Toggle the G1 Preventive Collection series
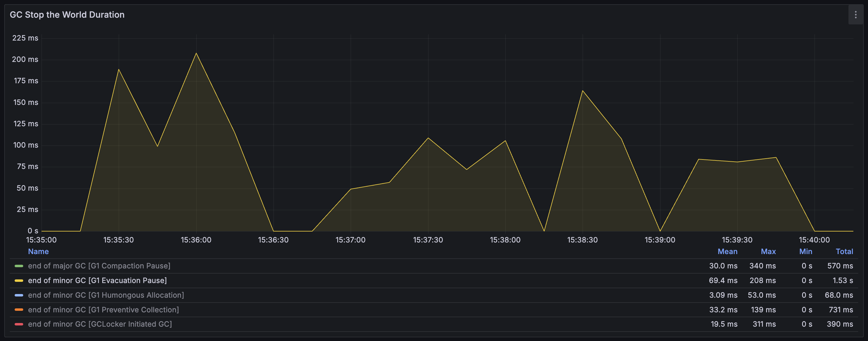868x341 pixels. 103,310
